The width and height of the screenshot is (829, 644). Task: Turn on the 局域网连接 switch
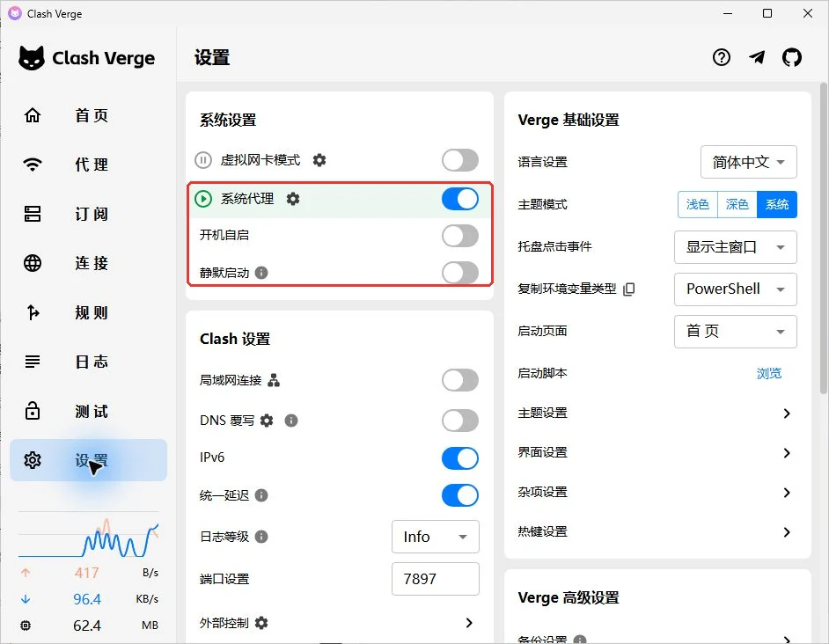[x=460, y=380]
